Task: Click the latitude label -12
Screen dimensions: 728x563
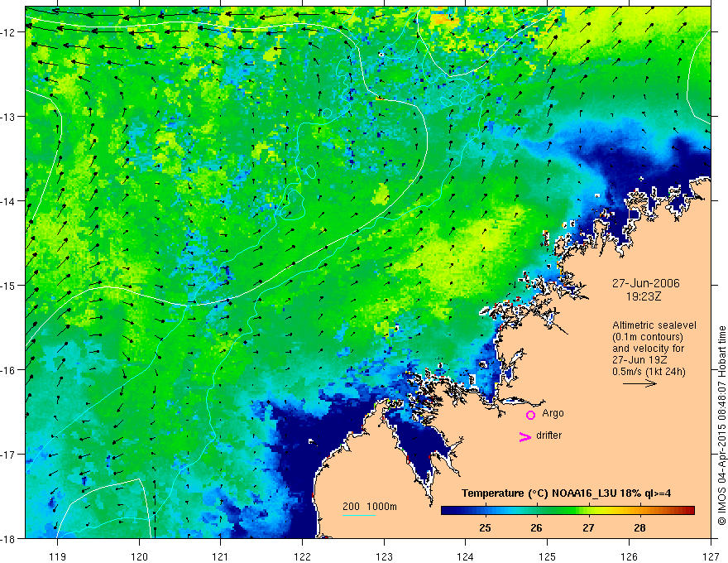Action: point(9,32)
